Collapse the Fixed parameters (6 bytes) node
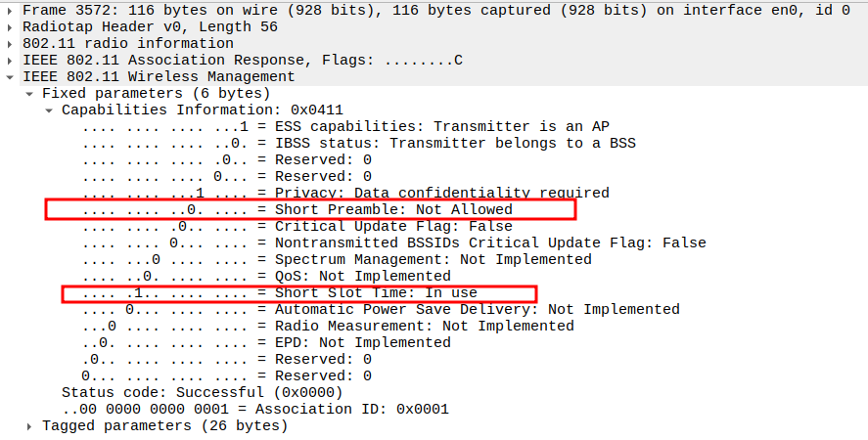Viewport: 868px width, 440px height. coord(30,93)
